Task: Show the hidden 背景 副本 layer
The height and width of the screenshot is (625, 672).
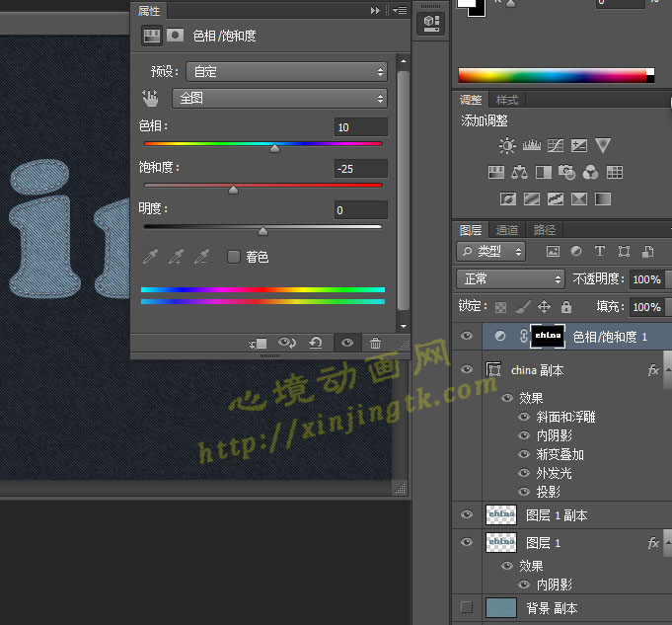Action: point(467,607)
